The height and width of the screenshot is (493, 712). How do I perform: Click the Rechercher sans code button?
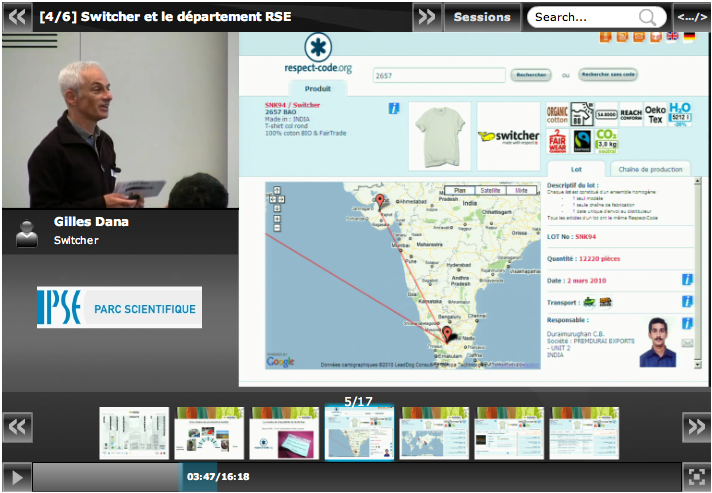click(x=608, y=74)
